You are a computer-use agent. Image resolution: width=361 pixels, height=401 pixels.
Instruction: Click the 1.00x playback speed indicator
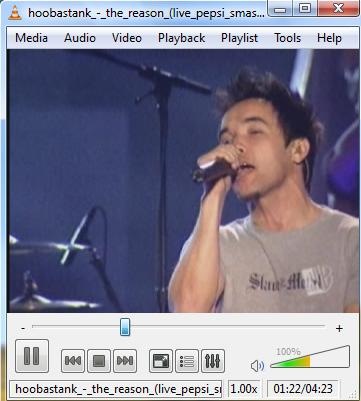click(244, 389)
